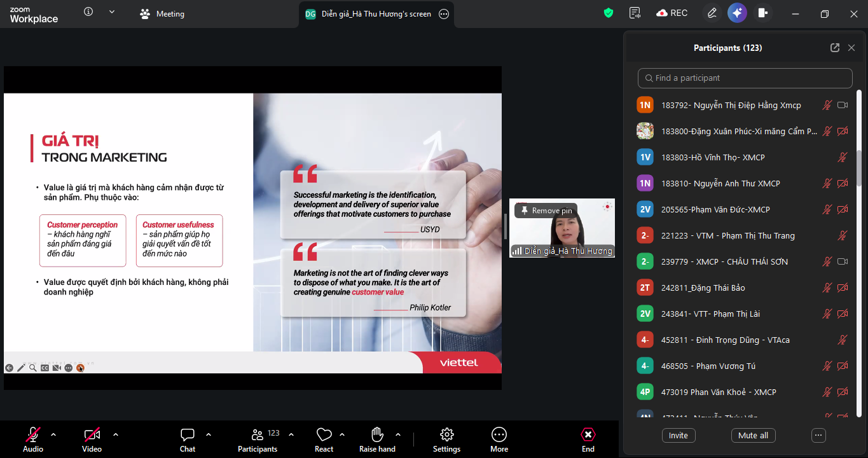Expand the video options arrow beside Video
Image resolution: width=868 pixels, height=458 pixels.
pos(116,434)
